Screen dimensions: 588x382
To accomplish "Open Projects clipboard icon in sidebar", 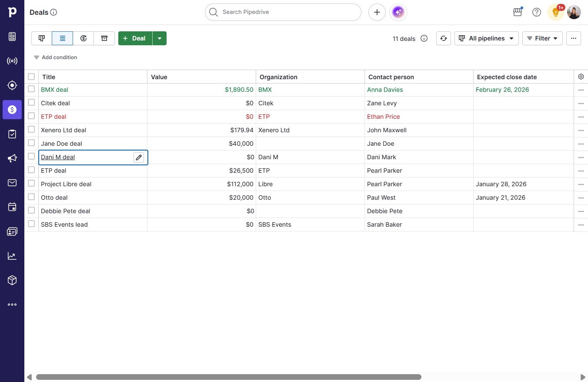I will (12, 134).
